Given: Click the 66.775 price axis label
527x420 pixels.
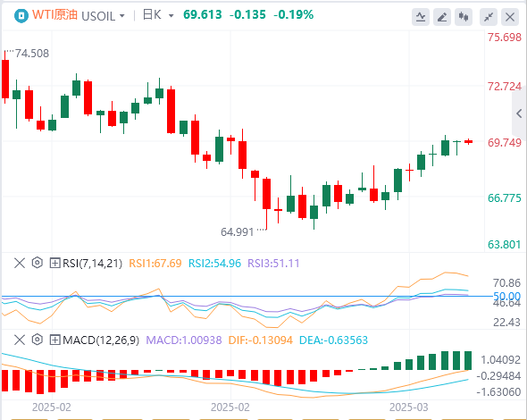Looking at the screenshot, I should point(505,198).
